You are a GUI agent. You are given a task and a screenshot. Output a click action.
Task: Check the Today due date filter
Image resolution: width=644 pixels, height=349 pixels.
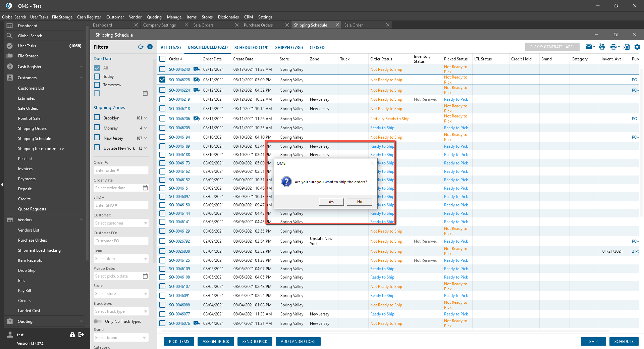(97, 77)
